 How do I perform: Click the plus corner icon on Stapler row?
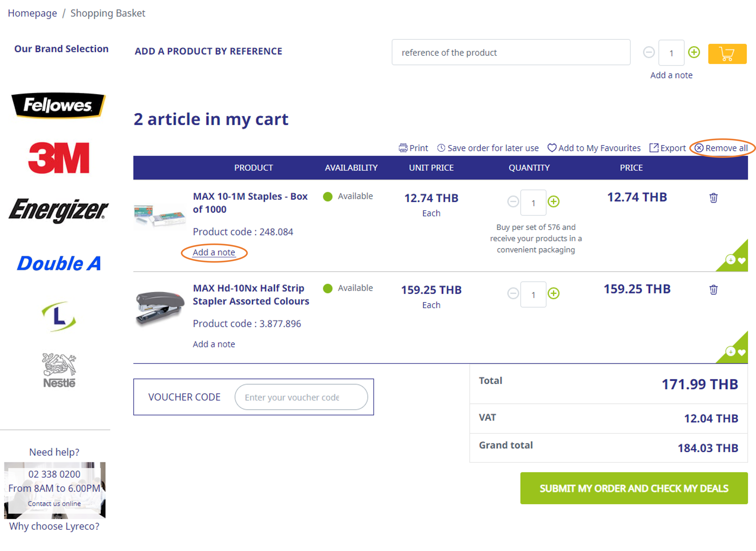tap(730, 351)
